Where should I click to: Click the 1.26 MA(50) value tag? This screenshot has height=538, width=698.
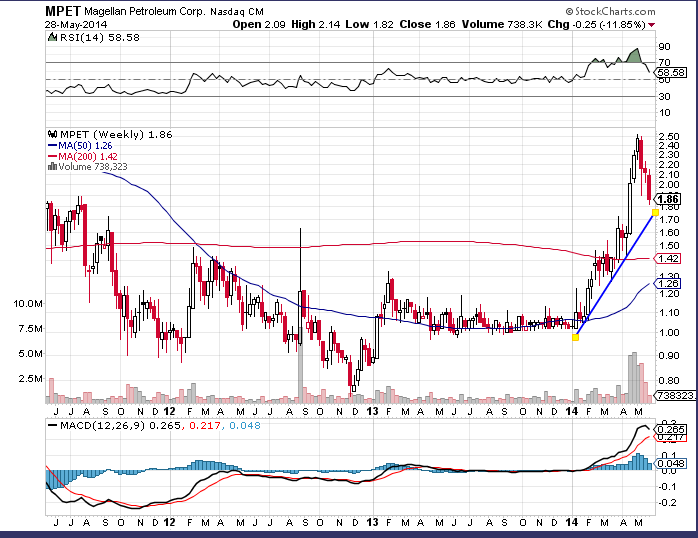pyautogui.click(x=668, y=283)
